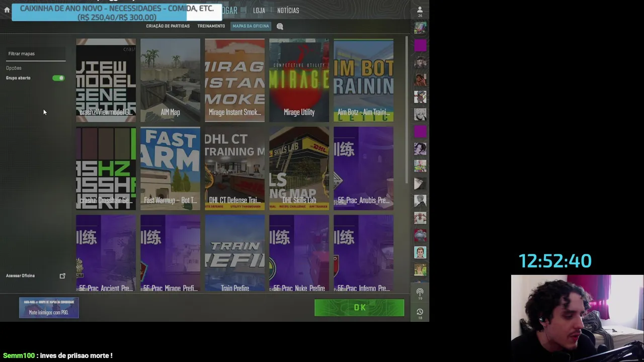
Task: Open the Loja menu
Action: tap(259, 11)
